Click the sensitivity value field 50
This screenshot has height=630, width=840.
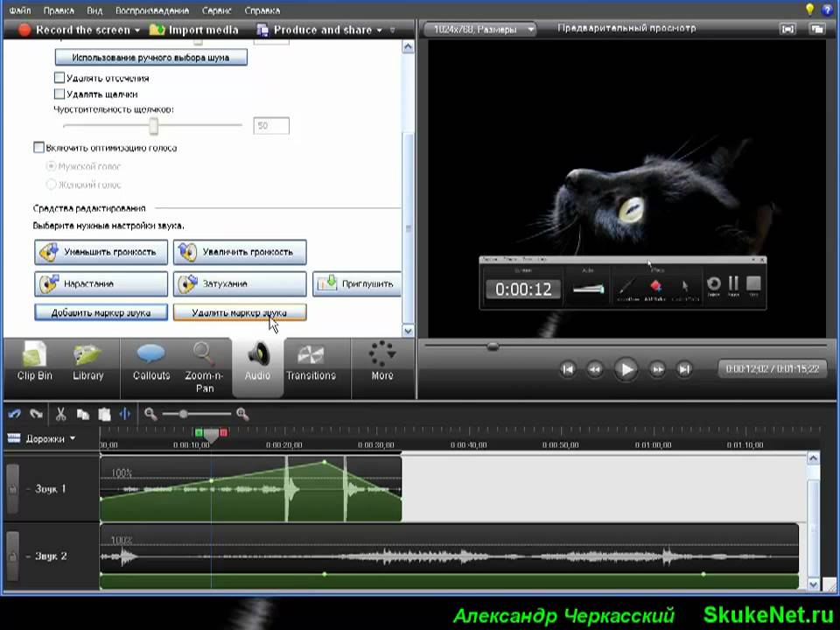[x=271, y=126]
